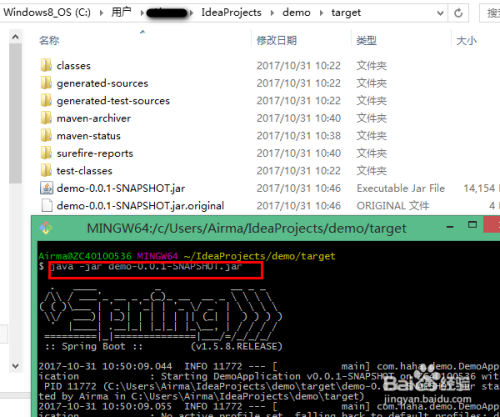Select generated-sources folder name
The image size is (500, 417).
pos(102,83)
